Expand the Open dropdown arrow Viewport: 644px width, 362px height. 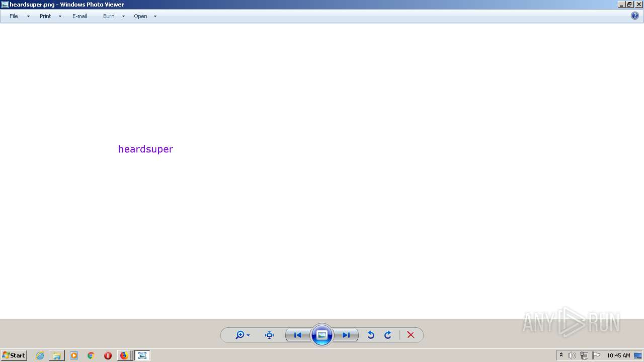155,17
